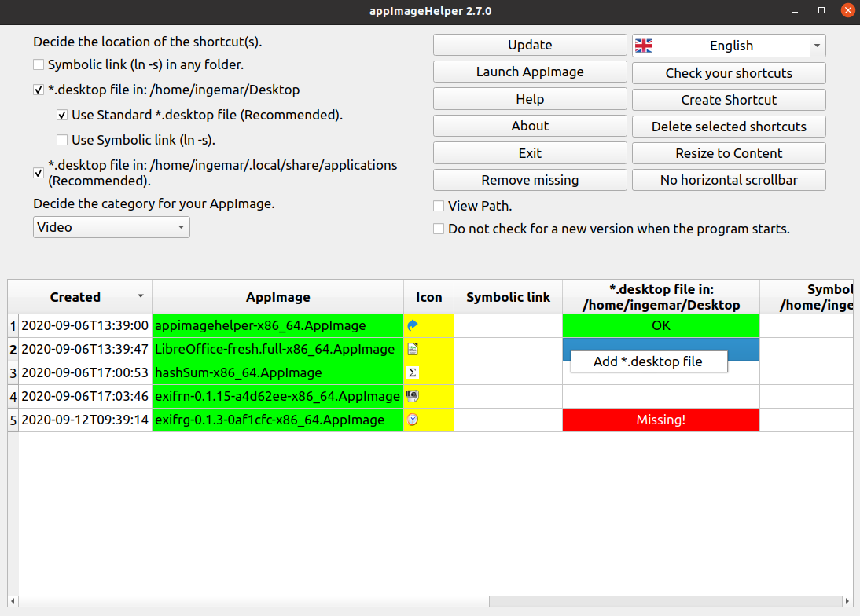Click exifrg-0.1.3-0af1cfc-x86_64.AppImage cell
Screen dimensions: 860x616
click(277, 420)
